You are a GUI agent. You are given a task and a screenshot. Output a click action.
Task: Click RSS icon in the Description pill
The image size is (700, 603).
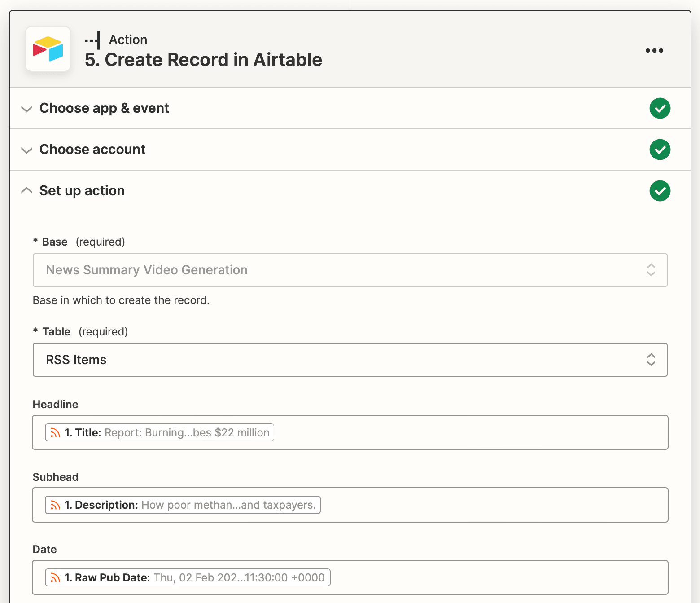pyautogui.click(x=55, y=505)
